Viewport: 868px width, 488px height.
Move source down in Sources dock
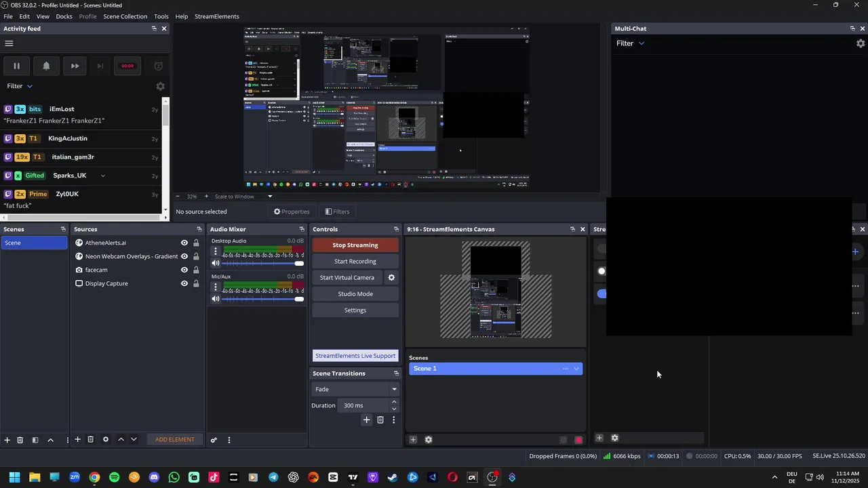coord(134,439)
